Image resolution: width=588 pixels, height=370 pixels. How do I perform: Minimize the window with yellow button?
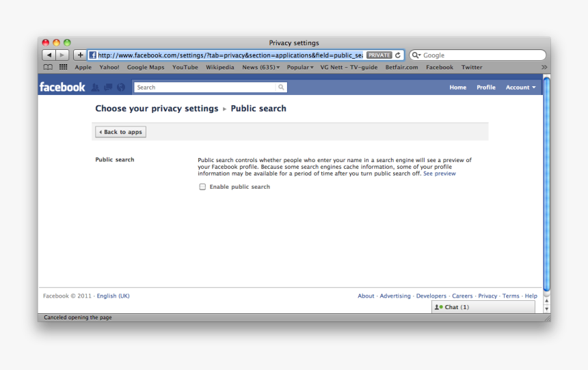(56, 42)
